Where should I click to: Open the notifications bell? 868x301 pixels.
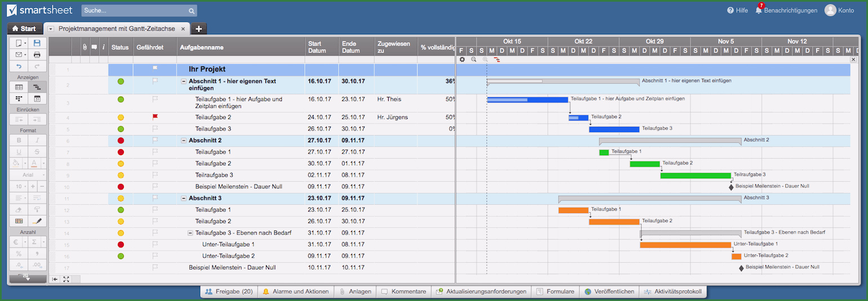759,10
